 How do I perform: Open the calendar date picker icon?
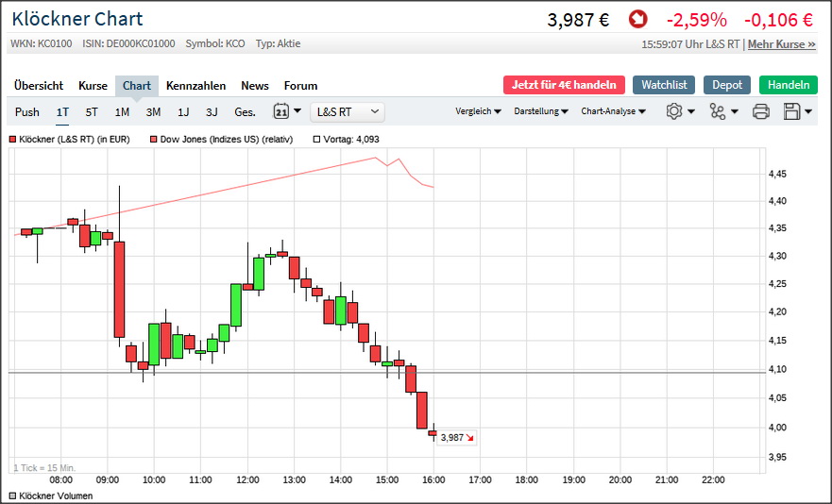[281, 111]
